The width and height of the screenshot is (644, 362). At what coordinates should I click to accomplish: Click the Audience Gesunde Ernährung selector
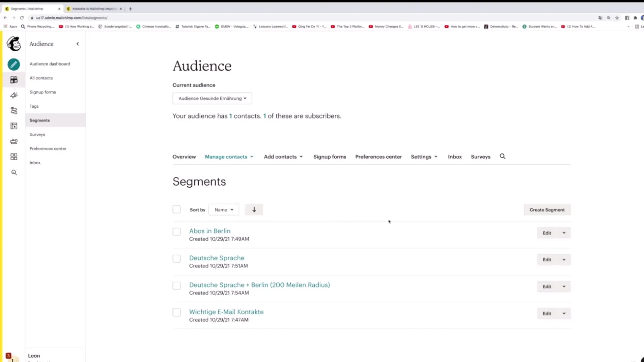tap(212, 98)
